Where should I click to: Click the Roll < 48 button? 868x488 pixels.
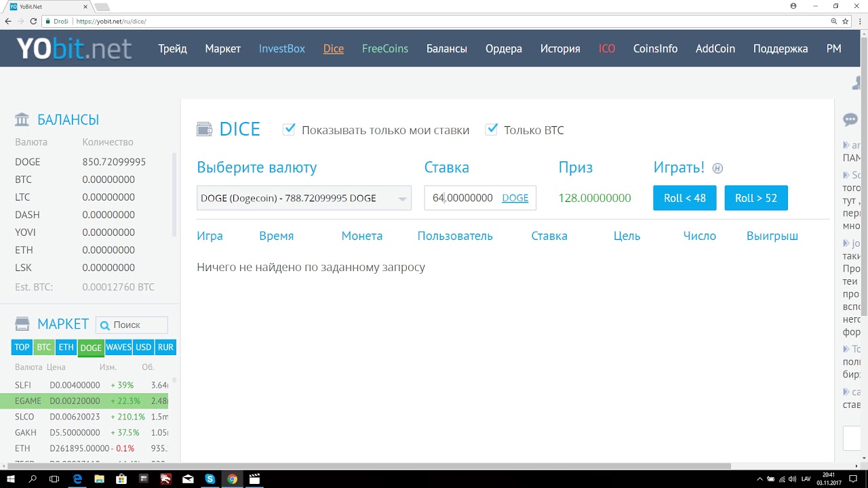tap(685, 198)
